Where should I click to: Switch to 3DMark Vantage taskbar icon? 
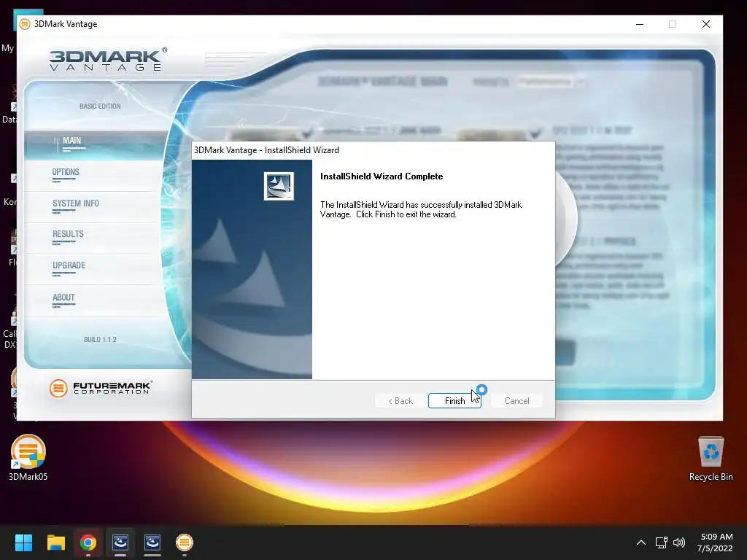185,542
